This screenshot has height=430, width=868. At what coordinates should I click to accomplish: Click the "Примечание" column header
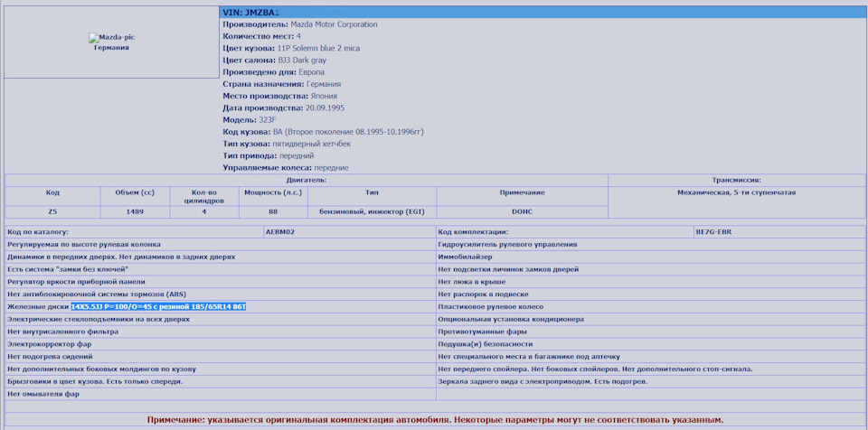click(x=522, y=196)
